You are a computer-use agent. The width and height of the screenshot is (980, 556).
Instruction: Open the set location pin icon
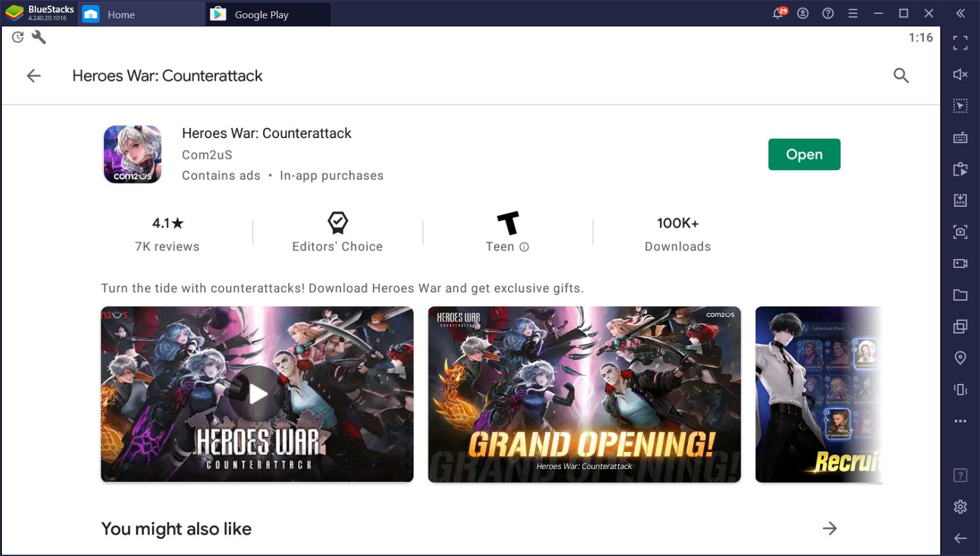coord(960,358)
